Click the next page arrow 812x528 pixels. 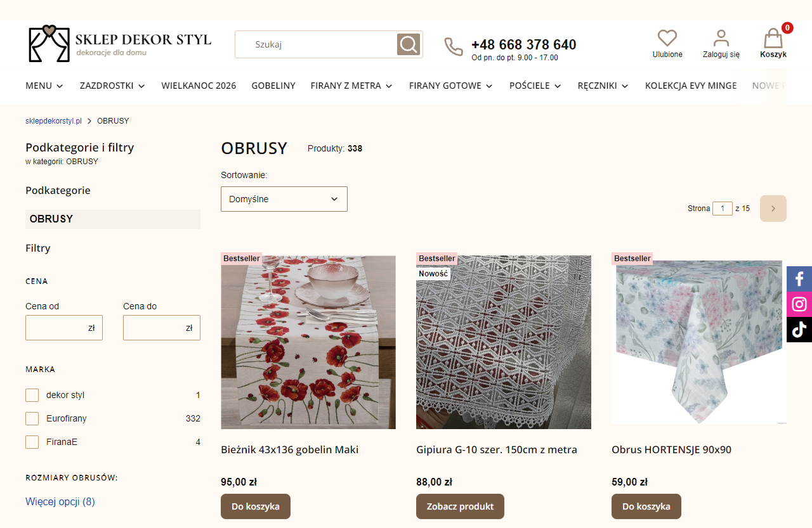773,208
